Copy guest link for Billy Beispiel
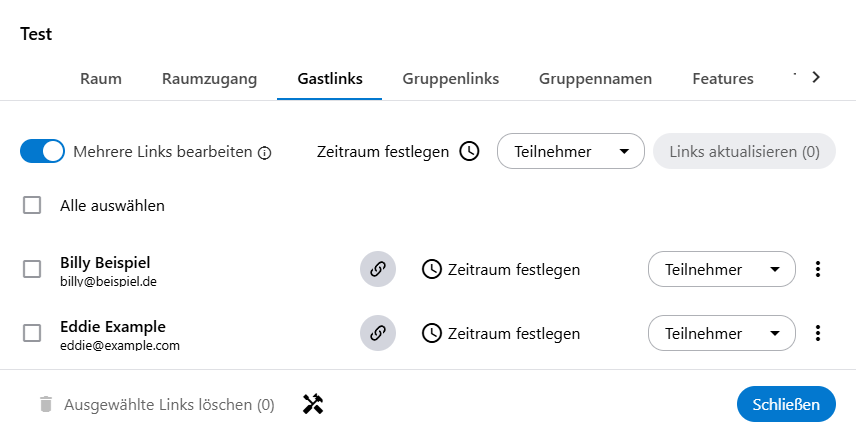856x434 pixels. [378, 269]
